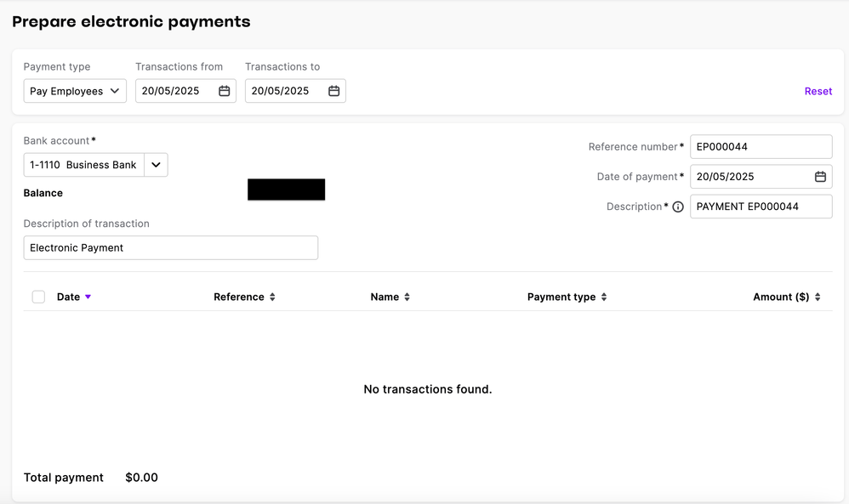Viewport: 849px width, 504px height.
Task: Sort by Name column arrows
Action: click(407, 297)
